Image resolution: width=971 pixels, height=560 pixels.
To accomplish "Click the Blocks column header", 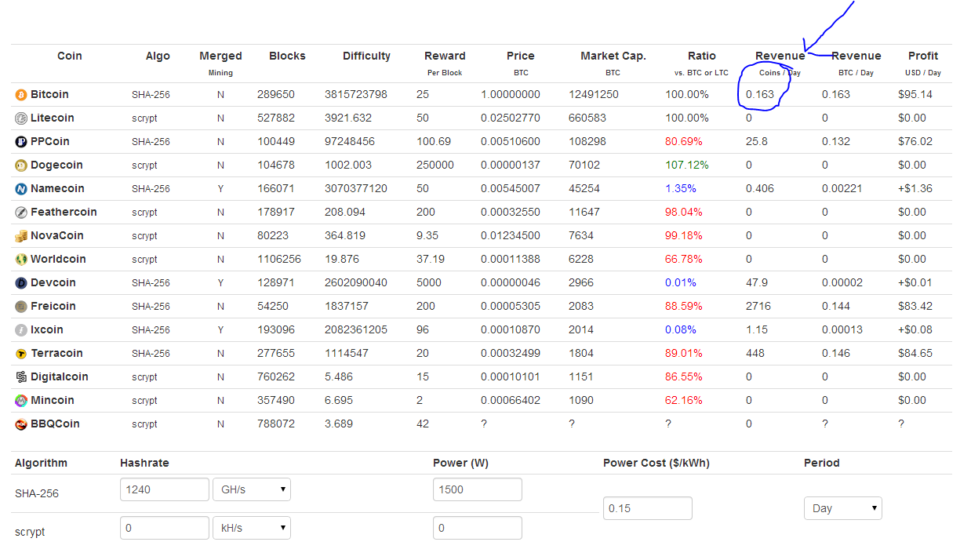I will pos(287,56).
